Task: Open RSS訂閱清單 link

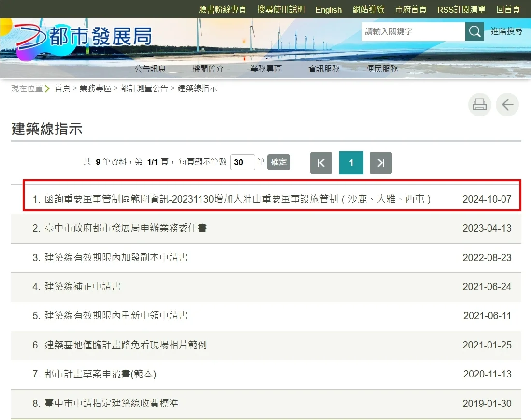Action: click(461, 10)
